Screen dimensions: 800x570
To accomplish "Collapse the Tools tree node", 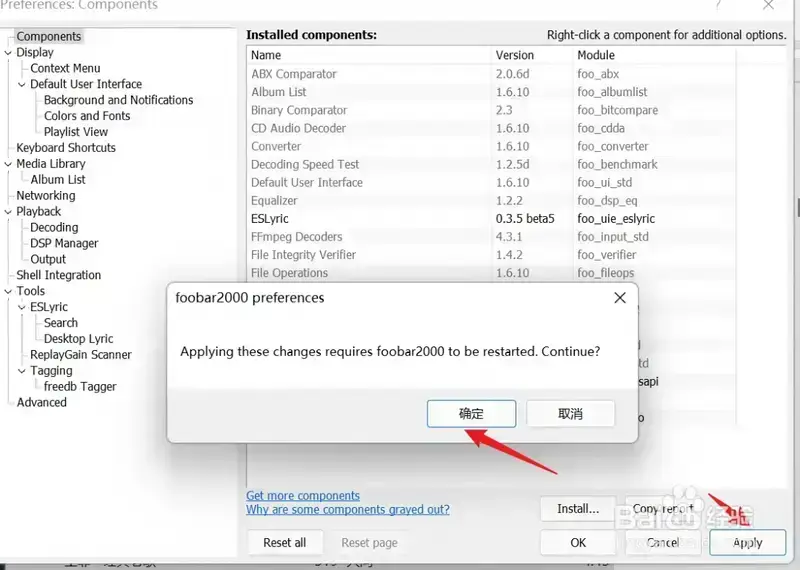I will click(x=9, y=292).
